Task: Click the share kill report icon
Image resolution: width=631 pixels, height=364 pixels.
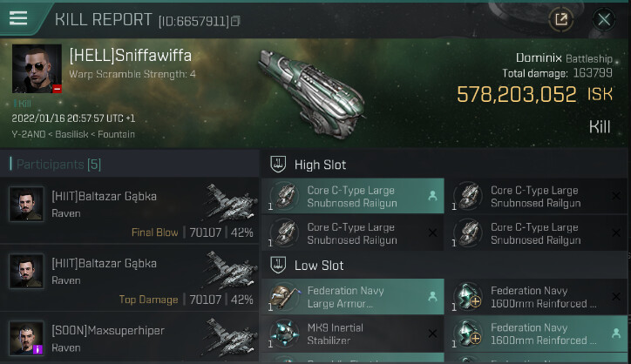Action: coord(560,19)
